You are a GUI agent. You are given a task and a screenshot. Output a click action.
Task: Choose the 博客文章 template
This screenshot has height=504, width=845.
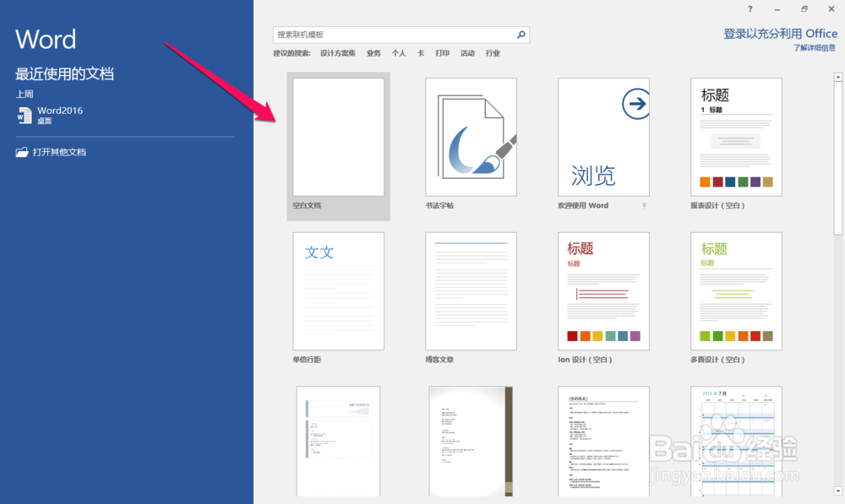pyautogui.click(x=471, y=291)
